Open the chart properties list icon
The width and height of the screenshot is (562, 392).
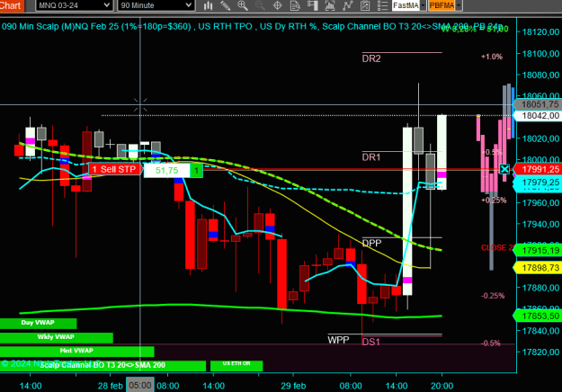tap(382, 5)
